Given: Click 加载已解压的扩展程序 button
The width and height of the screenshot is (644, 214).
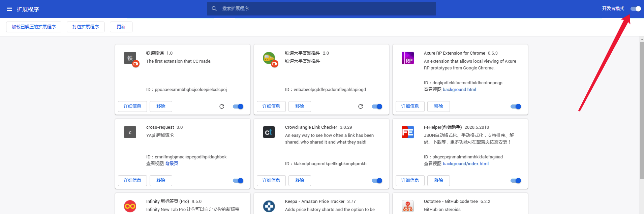Looking at the screenshot, I should 34,27.
